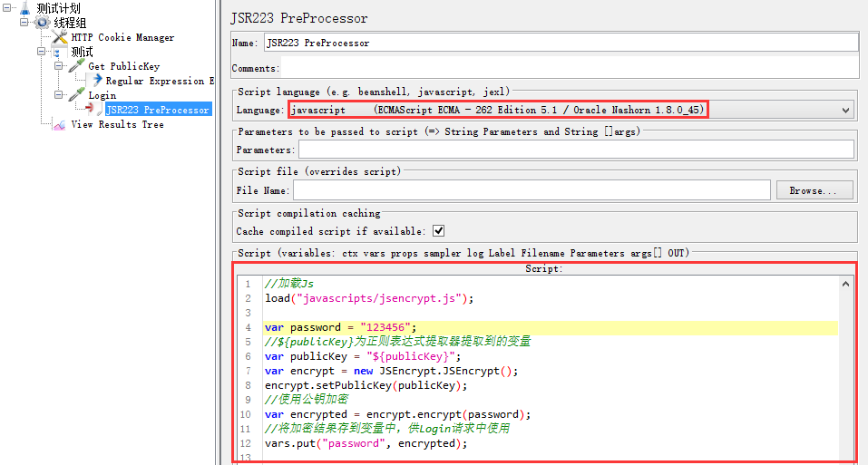Select 线程组 in the tree

(70, 23)
